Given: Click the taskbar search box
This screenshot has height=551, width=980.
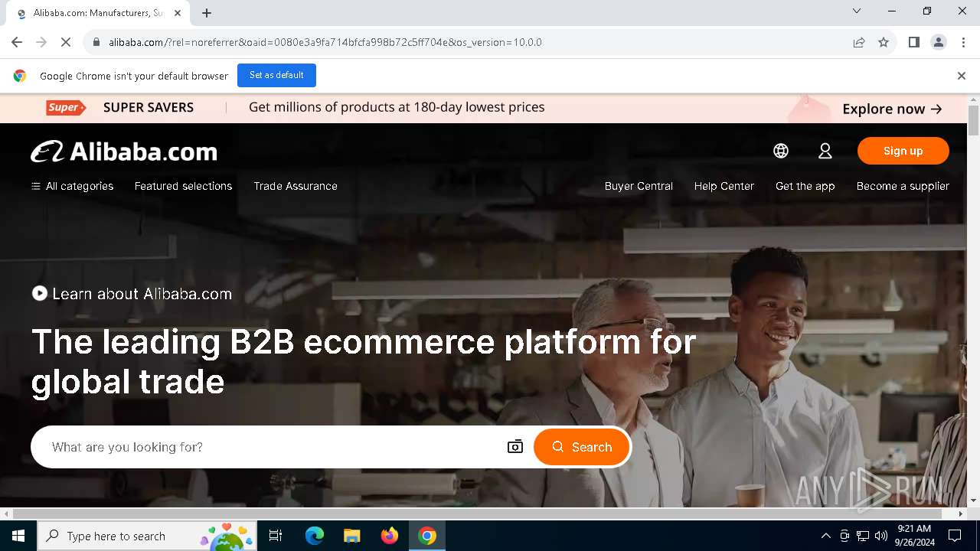Looking at the screenshot, I should coord(148,536).
